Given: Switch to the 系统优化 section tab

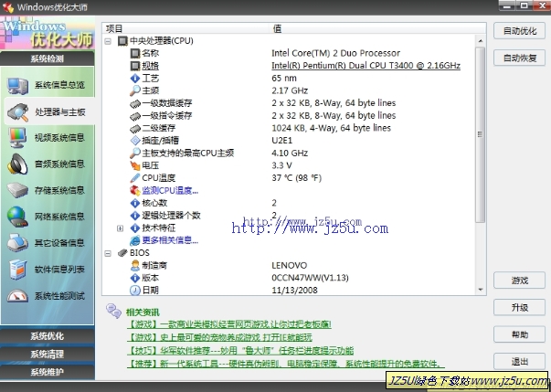Looking at the screenshot, I should pos(48,336).
